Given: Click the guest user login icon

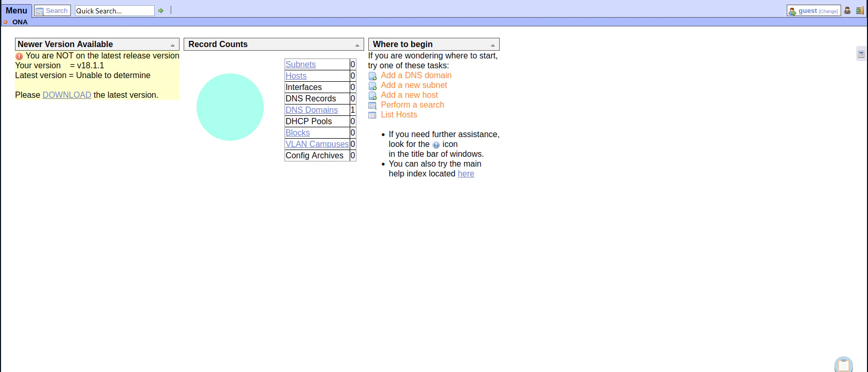Looking at the screenshot, I should [x=792, y=11].
